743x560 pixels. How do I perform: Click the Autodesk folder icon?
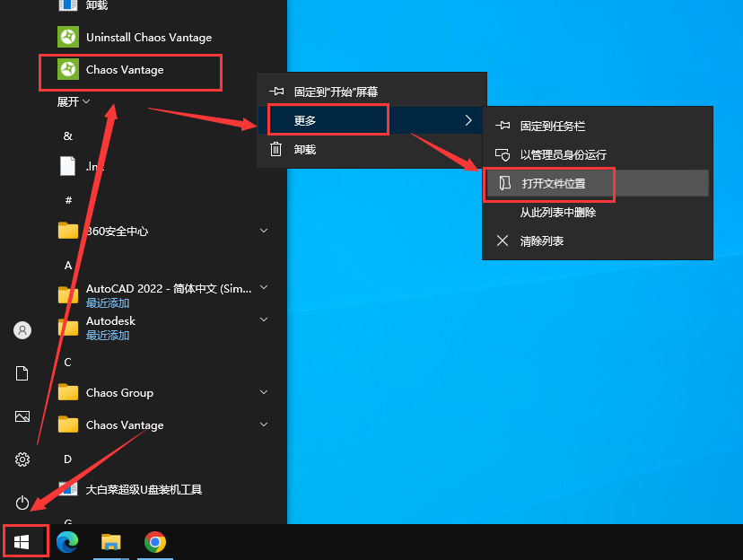coord(68,328)
